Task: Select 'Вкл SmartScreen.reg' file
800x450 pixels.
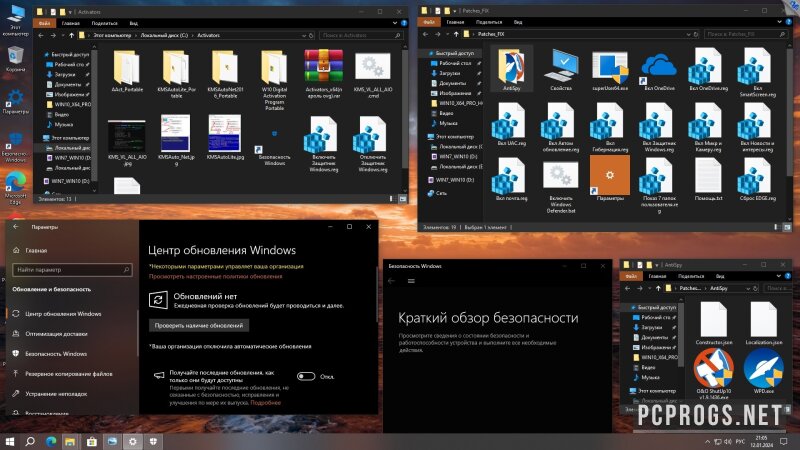Action: pos(757,72)
